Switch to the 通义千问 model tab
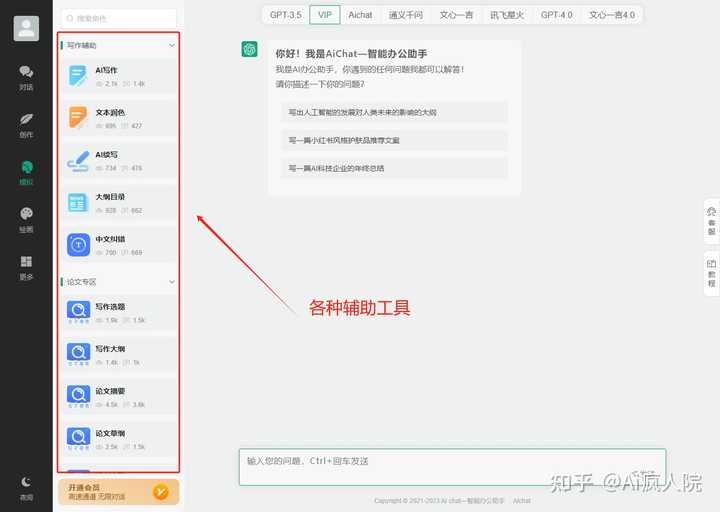The image size is (720, 512). [405, 15]
